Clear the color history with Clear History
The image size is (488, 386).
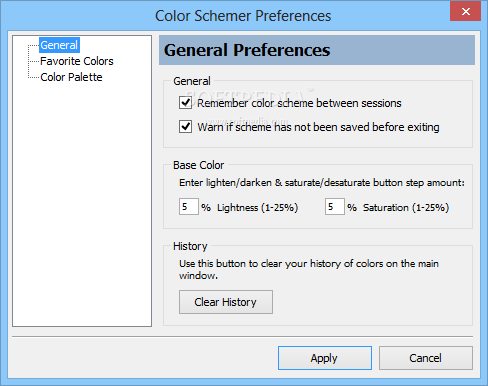tap(226, 302)
